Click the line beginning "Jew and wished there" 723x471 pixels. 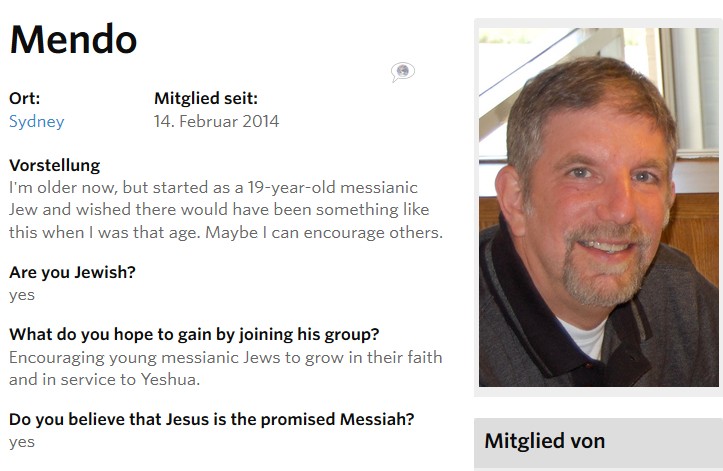click(x=219, y=210)
